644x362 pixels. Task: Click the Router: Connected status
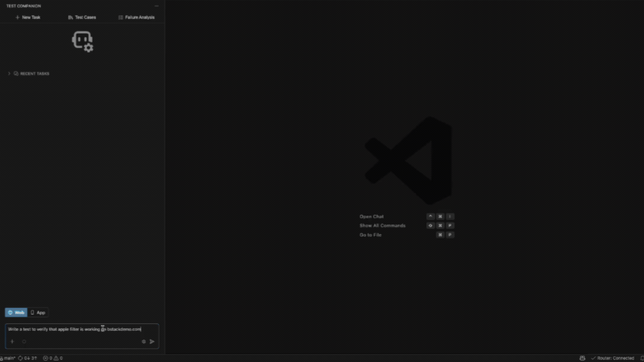click(612, 358)
